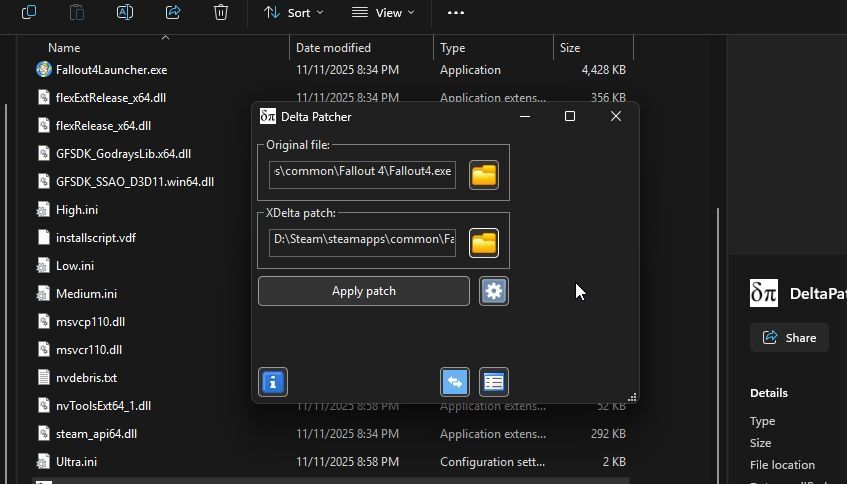
Task: Browse for XDelta patch with folder icon
Action: (x=484, y=243)
